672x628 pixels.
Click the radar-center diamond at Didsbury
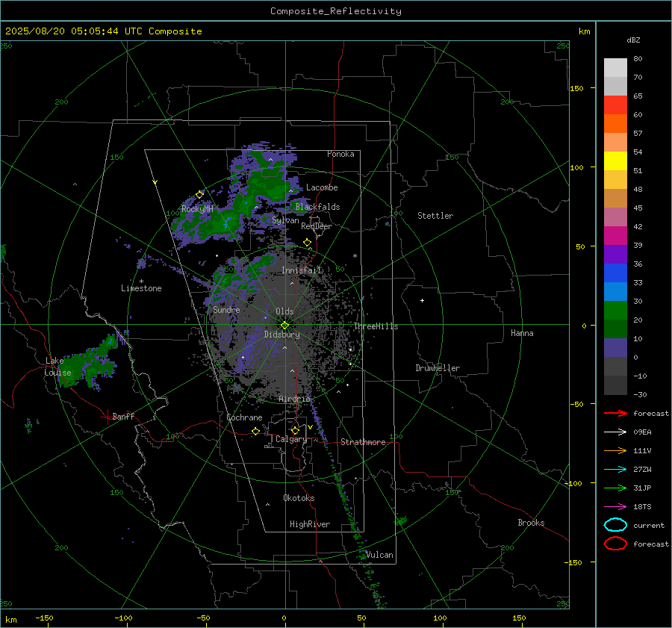coord(284,326)
